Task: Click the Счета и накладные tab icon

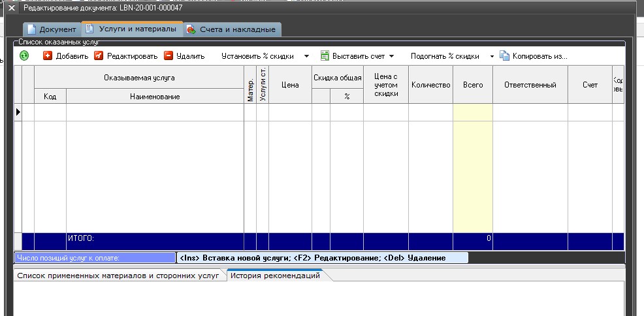Action: tap(191, 29)
